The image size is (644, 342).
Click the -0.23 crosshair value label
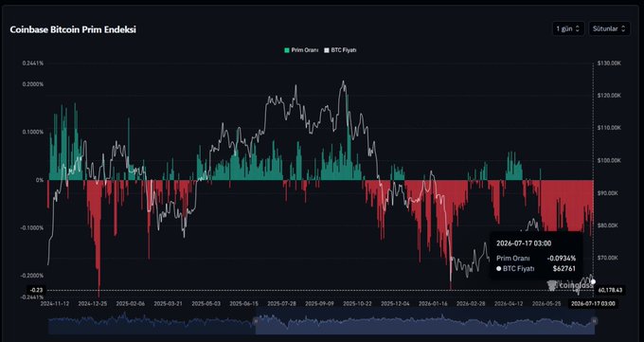tap(36, 290)
